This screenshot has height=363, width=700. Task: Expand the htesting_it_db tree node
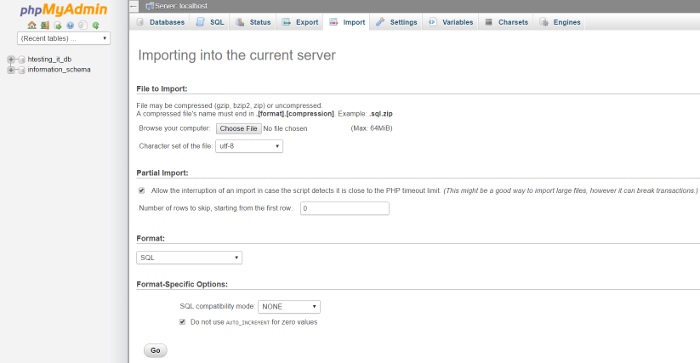tap(11, 59)
